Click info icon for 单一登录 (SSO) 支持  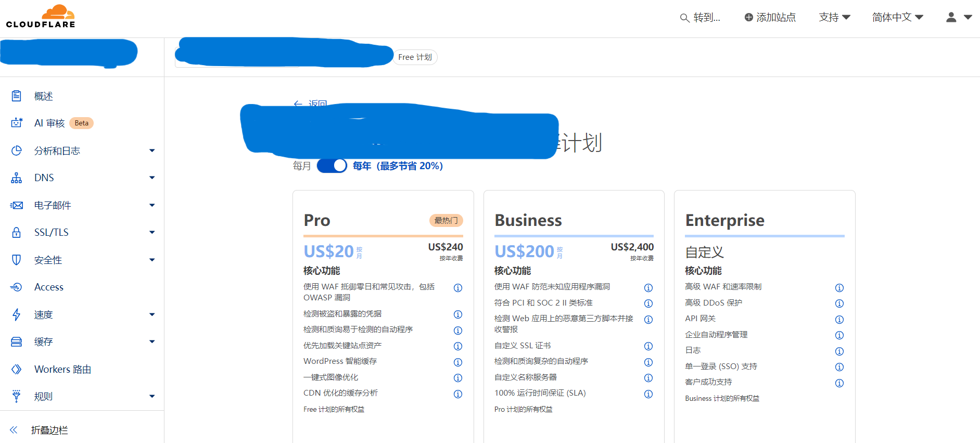click(839, 367)
